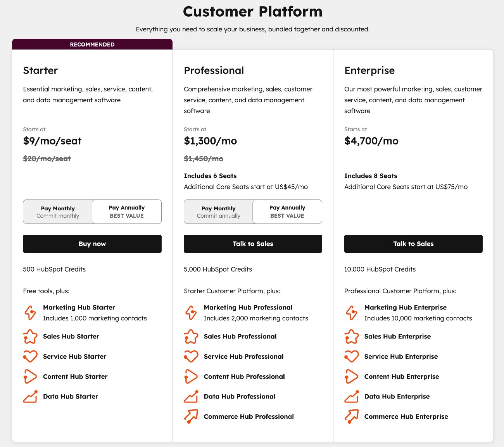Click the Commerce Hub Enterprise arrow icon
This screenshot has height=447, width=504.
point(351,416)
